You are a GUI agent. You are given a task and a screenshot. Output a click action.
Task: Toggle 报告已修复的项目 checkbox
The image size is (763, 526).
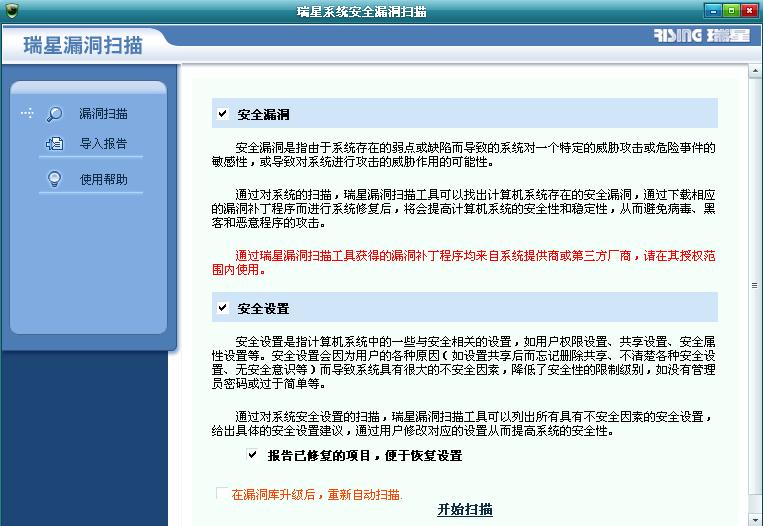(x=252, y=455)
